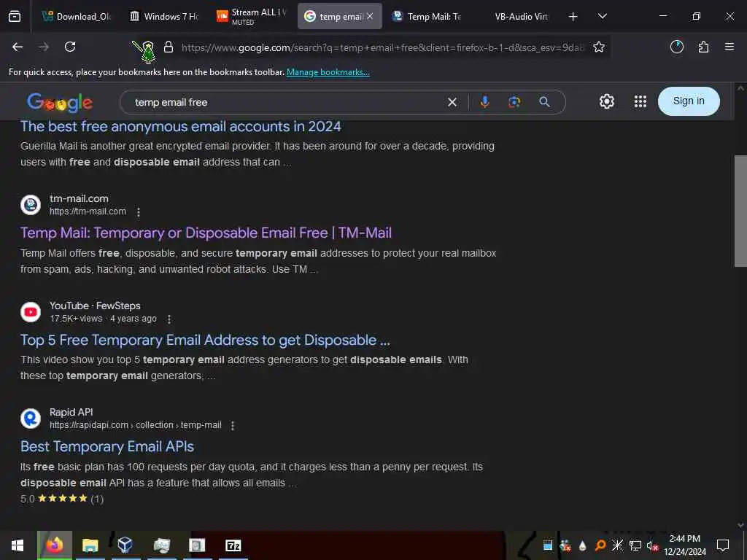
Task: Click the address bar URL
Action: point(382,47)
